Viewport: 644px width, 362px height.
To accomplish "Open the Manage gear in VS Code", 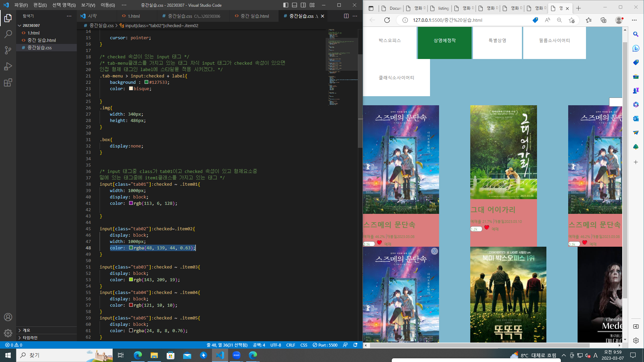I will [8, 333].
